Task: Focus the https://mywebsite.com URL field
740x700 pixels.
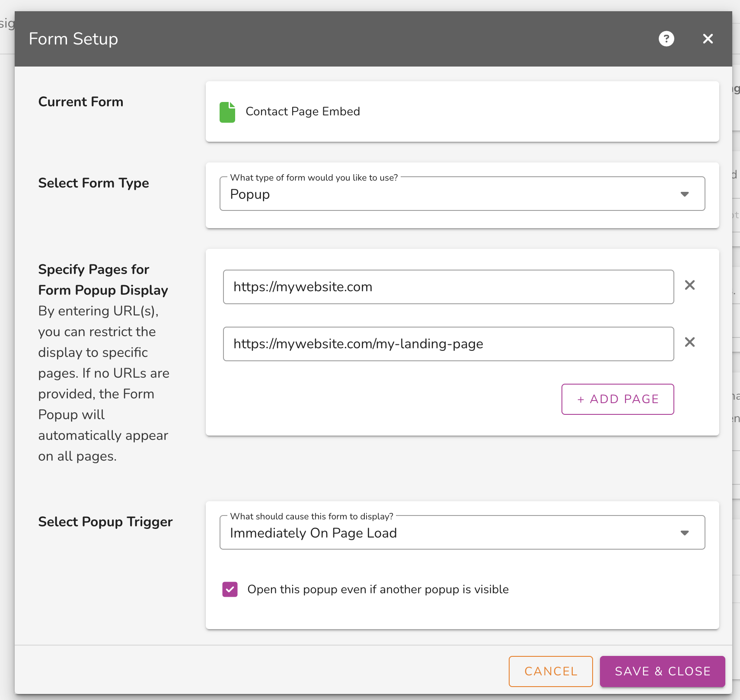Action: pos(448,287)
